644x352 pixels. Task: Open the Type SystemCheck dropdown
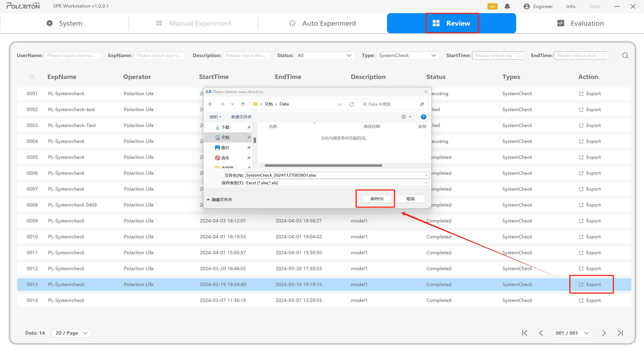407,55
